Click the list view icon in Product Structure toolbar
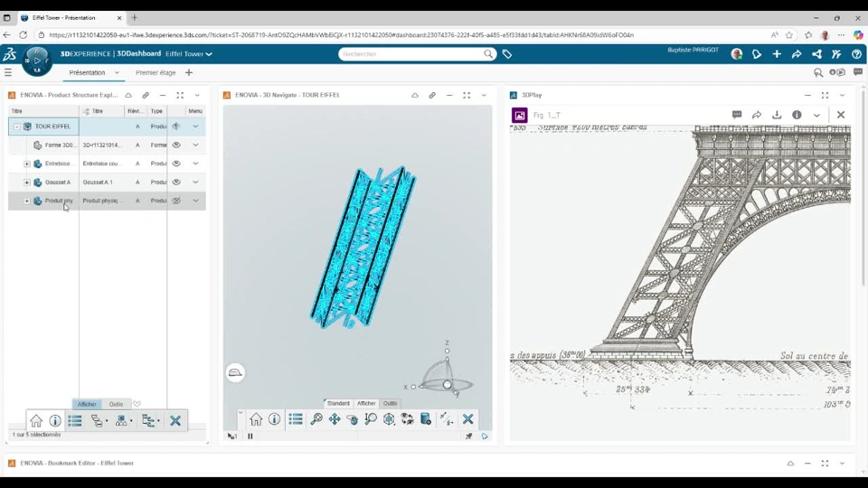 75,421
